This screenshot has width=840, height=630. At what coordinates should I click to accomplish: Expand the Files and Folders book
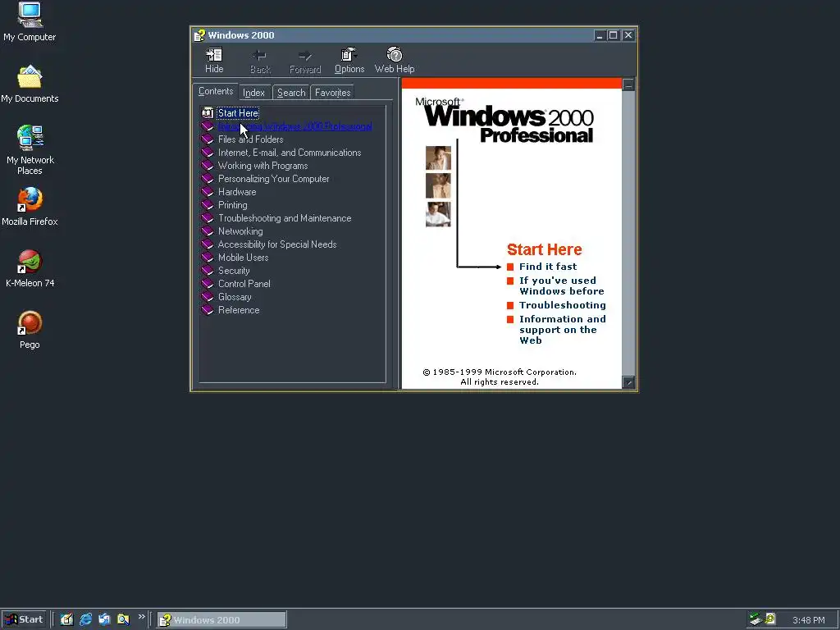(250, 139)
